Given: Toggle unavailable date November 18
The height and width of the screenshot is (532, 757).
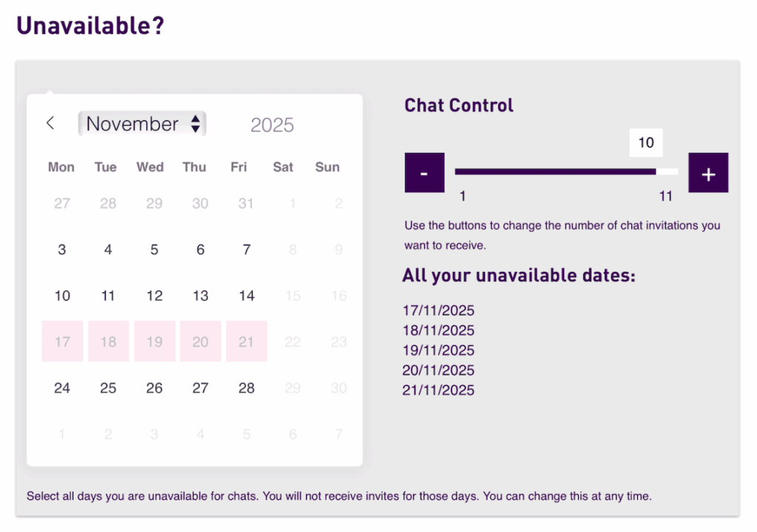Looking at the screenshot, I should (109, 341).
